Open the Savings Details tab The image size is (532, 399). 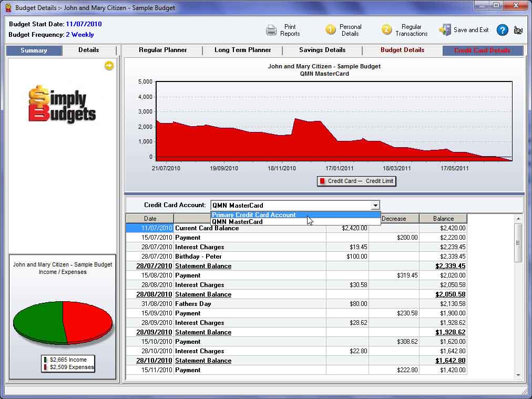click(x=322, y=50)
